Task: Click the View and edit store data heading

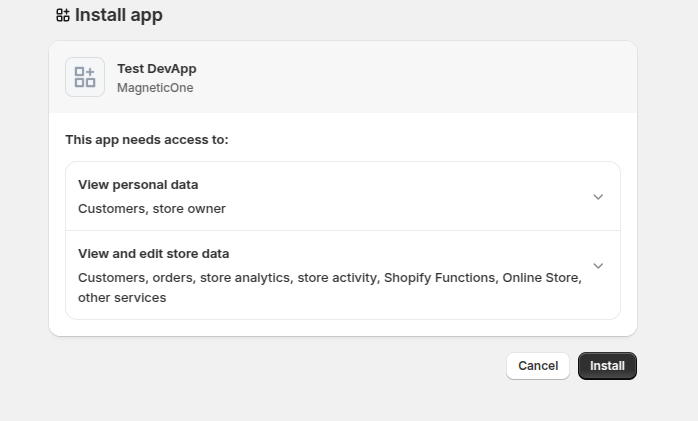Action: [x=154, y=254]
